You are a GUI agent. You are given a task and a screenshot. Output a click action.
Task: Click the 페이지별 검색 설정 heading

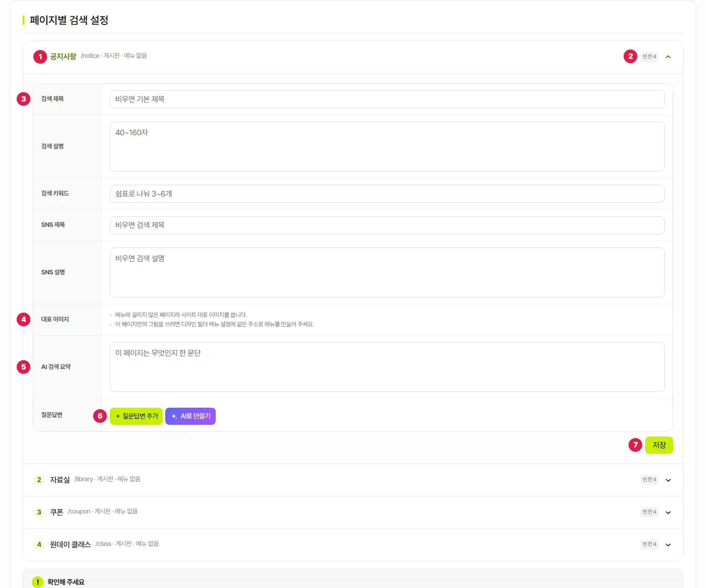[x=69, y=20]
